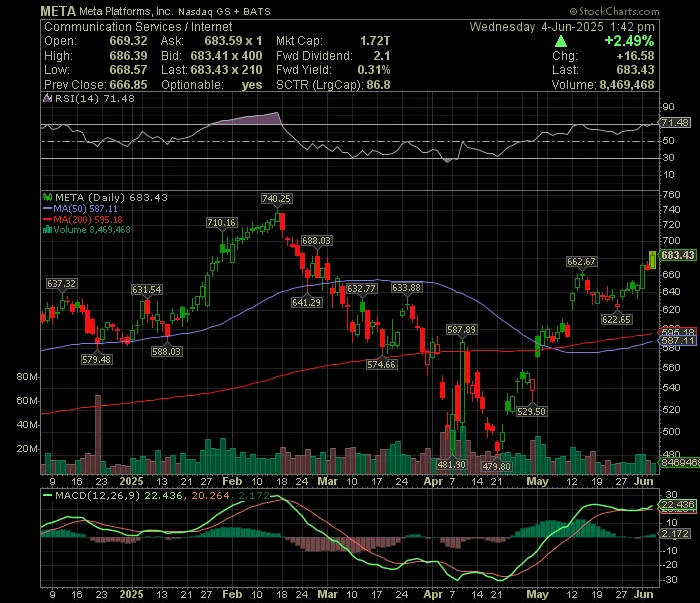Select the Low value 668.57

point(128,70)
